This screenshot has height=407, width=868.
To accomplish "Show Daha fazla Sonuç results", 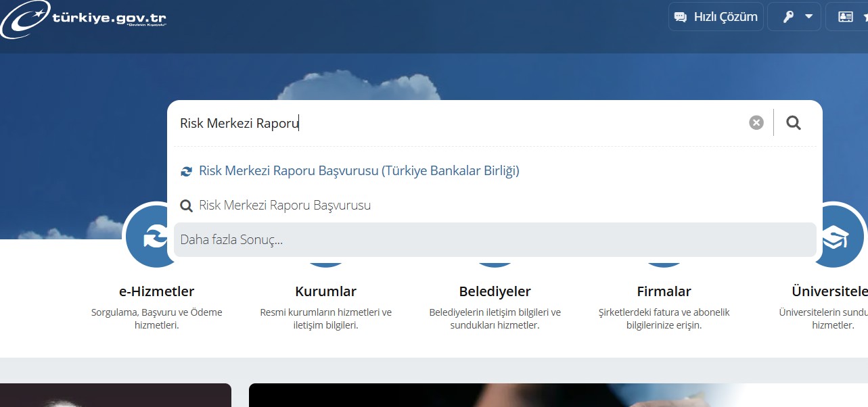I will click(x=495, y=240).
